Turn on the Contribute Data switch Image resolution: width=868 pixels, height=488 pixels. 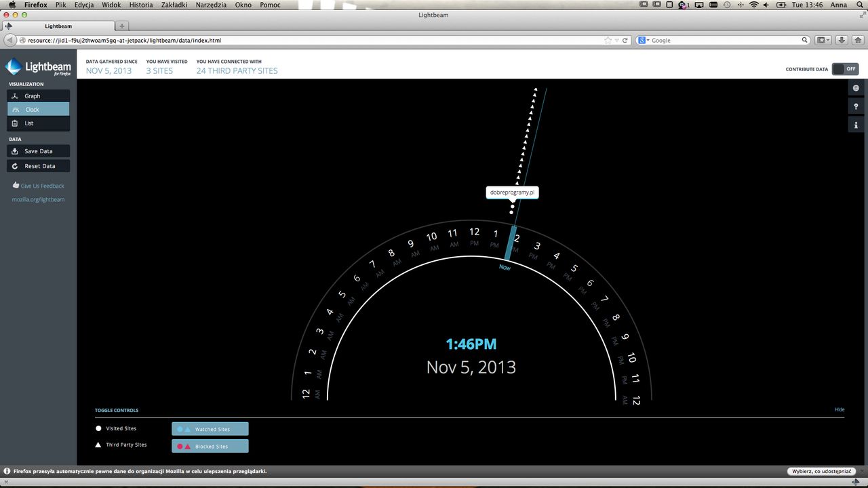(x=846, y=69)
